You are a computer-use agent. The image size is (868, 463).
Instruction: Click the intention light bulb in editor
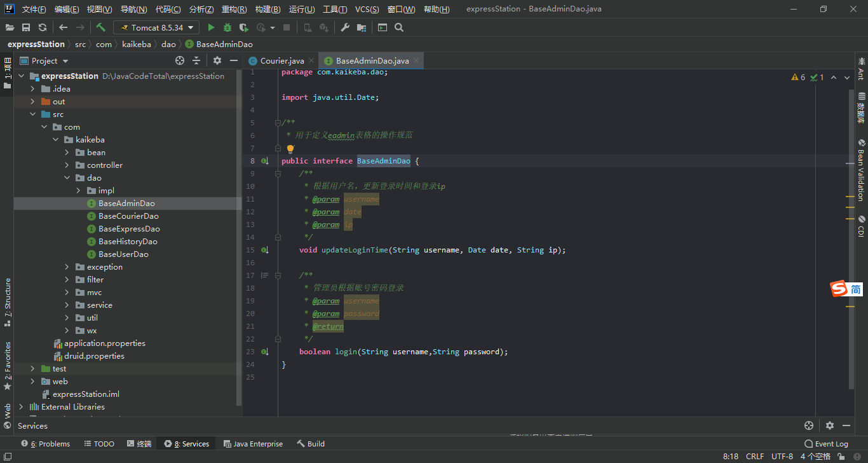[290, 149]
